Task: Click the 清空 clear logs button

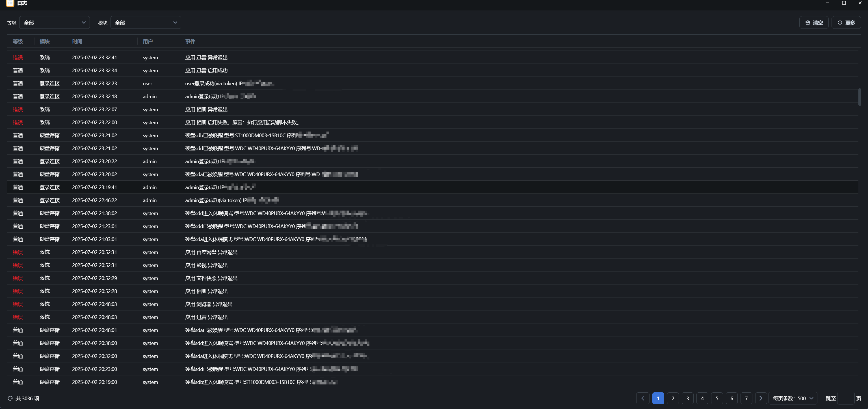Action: point(814,23)
